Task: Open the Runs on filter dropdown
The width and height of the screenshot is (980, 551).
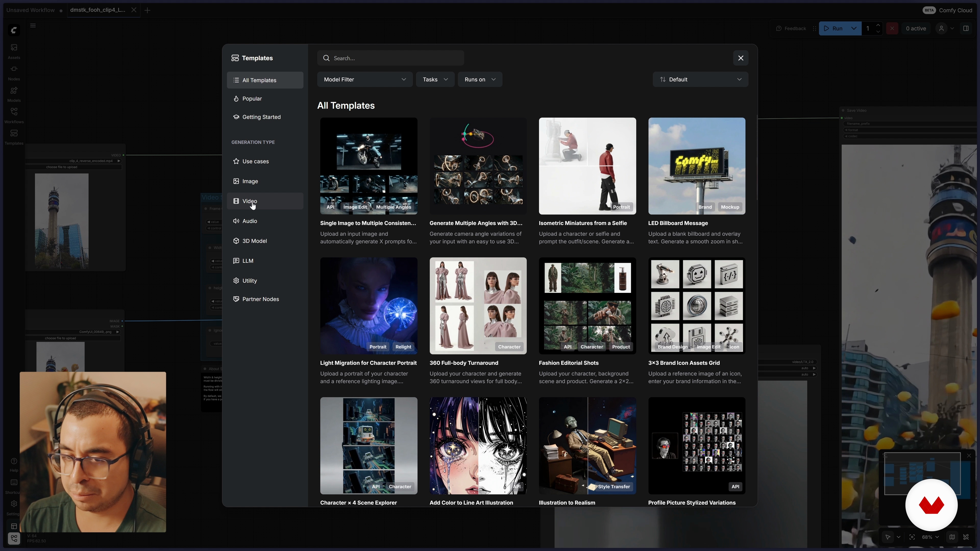Action: tap(480, 80)
